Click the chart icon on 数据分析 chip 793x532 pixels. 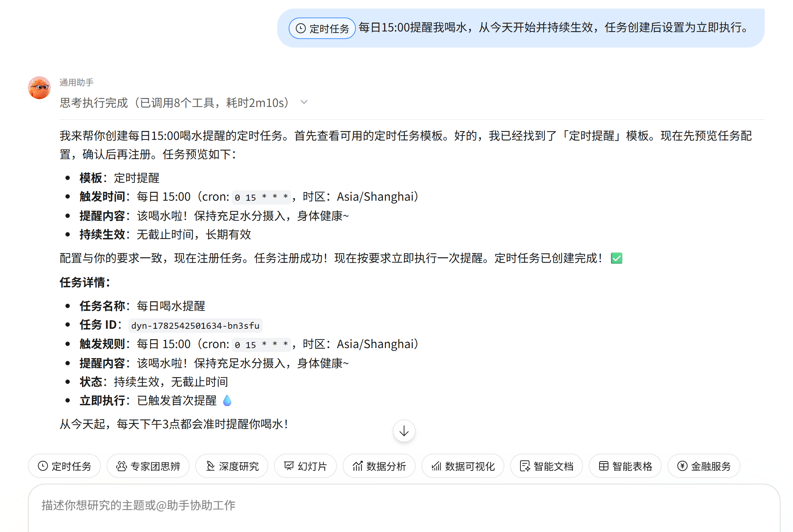[358, 466]
